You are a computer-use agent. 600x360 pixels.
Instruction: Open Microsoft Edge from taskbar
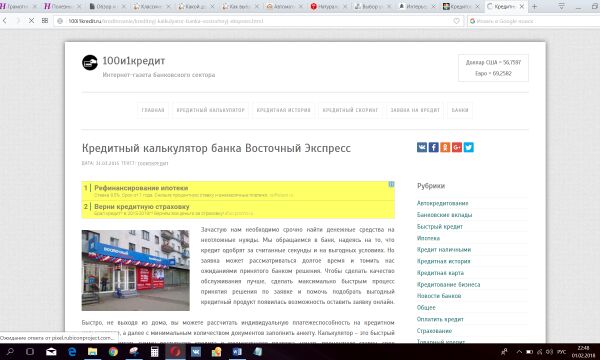[x=72, y=352]
